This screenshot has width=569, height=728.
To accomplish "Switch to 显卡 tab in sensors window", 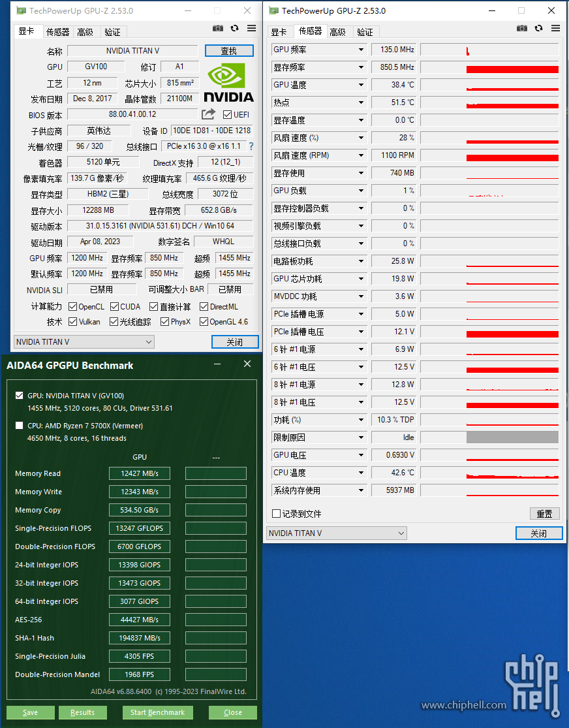I will pos(279,32).
